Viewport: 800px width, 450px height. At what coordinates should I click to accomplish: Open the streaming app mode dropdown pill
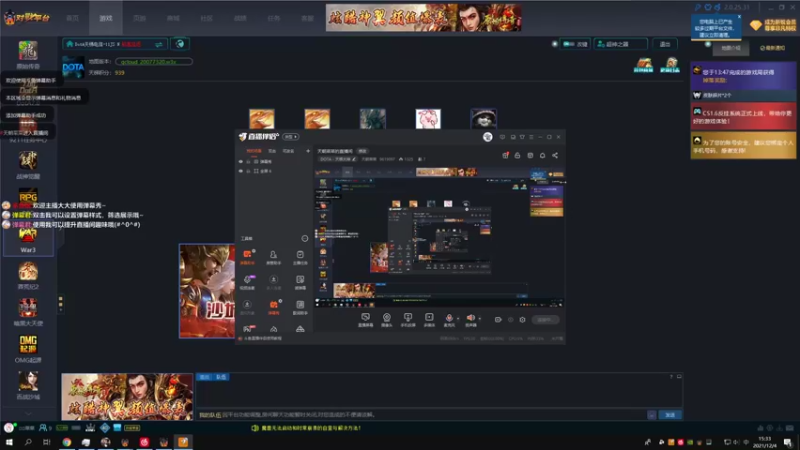(291, 137)
